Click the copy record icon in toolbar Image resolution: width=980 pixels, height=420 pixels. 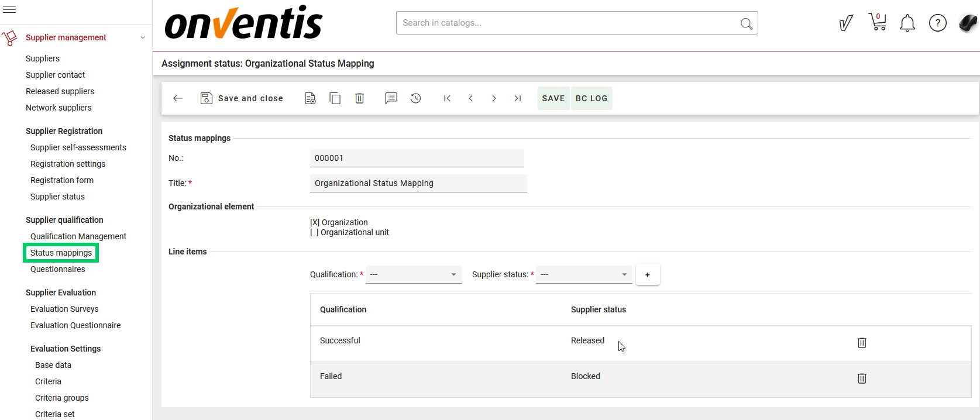335,98
